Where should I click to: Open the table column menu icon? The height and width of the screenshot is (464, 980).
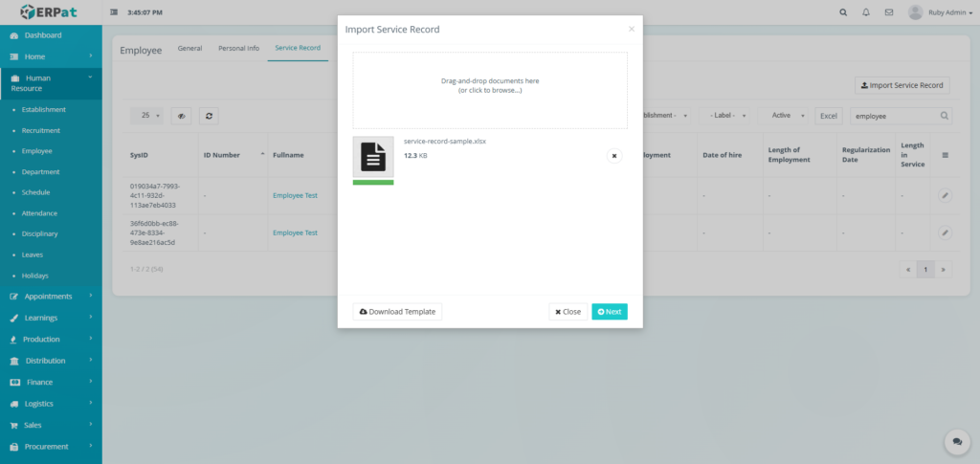(945, 155)
